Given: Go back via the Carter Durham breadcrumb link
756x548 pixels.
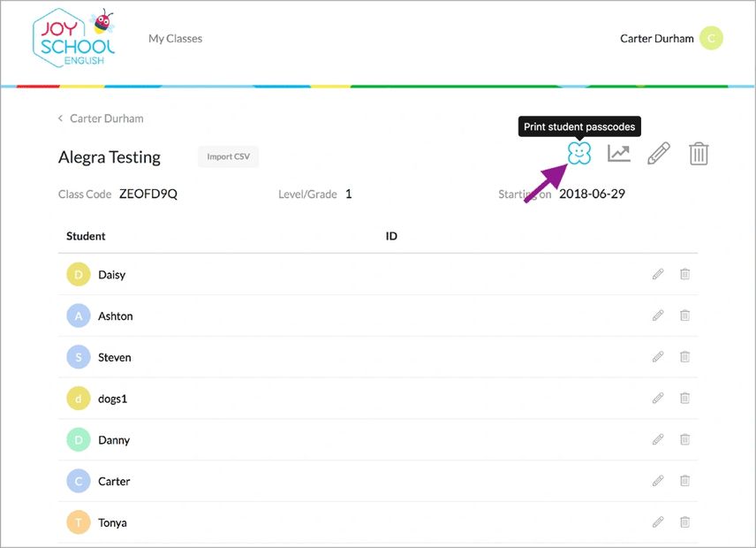Looking at the screenshot, I should pyautogui.click(x=106, y=118).
